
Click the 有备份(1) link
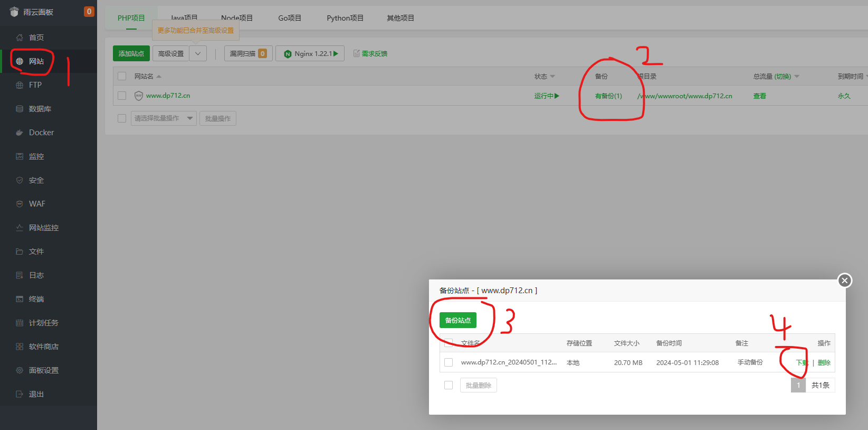(x=608, y=96)
